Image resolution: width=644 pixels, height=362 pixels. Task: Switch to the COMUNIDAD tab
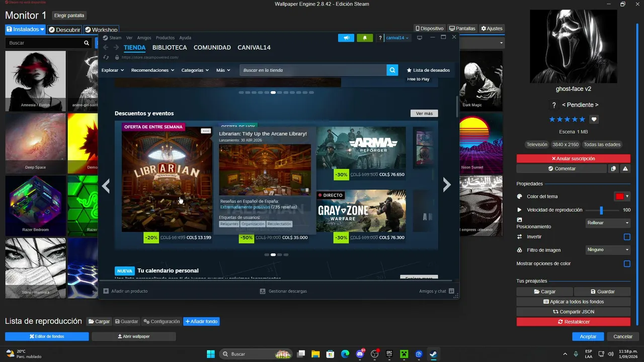212,48
